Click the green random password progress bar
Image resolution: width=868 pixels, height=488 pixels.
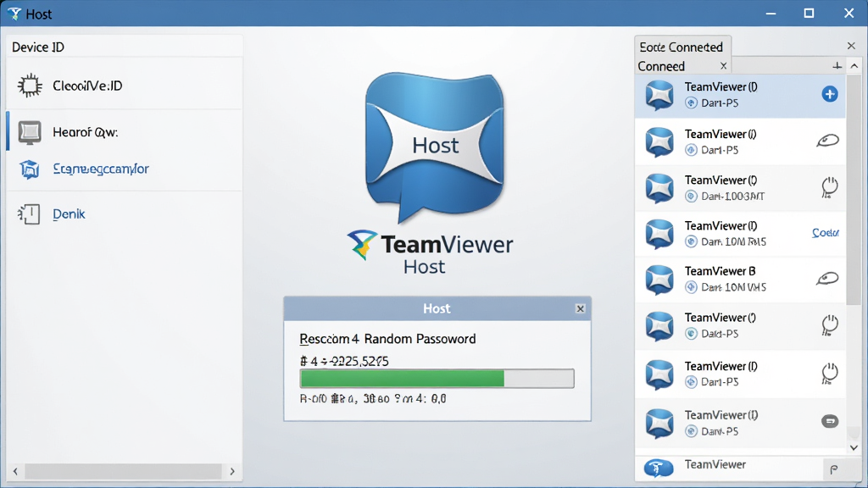click(437, 379)
